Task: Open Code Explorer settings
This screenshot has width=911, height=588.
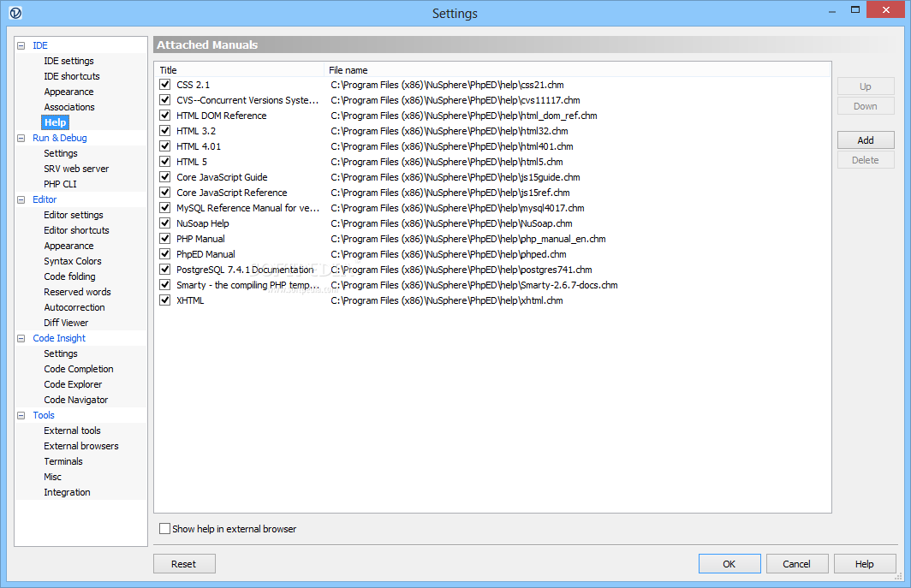Action: point(73,384)
